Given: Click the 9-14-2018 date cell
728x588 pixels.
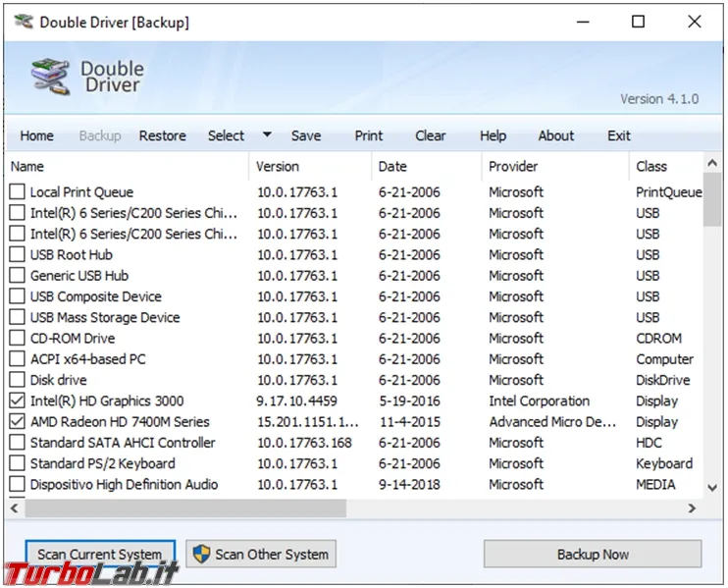Looking at the screenshot, I should pos(409,484).
